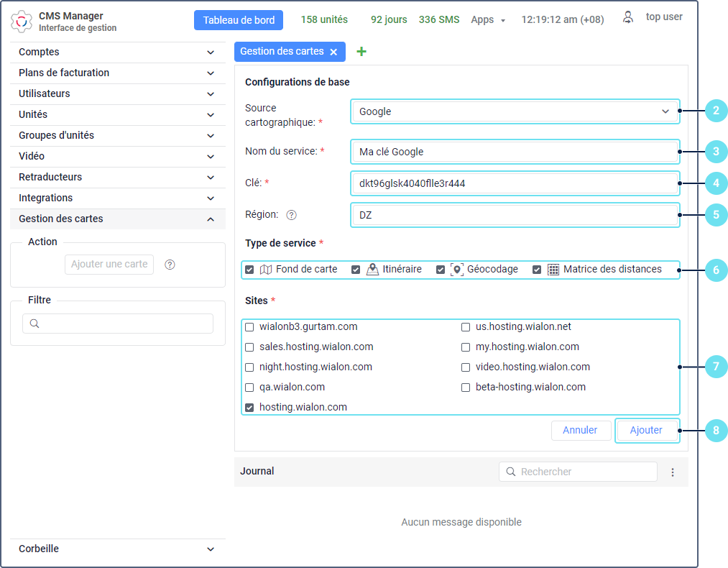Focus the Nom du service field
This screenshot has height=568, width=728.
coord(515,152)
